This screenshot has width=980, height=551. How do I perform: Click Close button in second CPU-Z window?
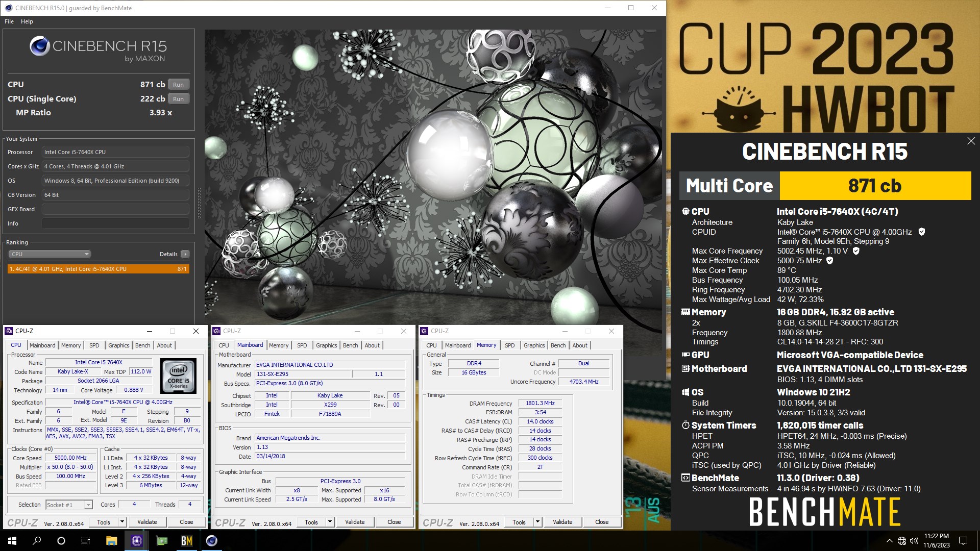pyautogui.click(x=394, y=522)
